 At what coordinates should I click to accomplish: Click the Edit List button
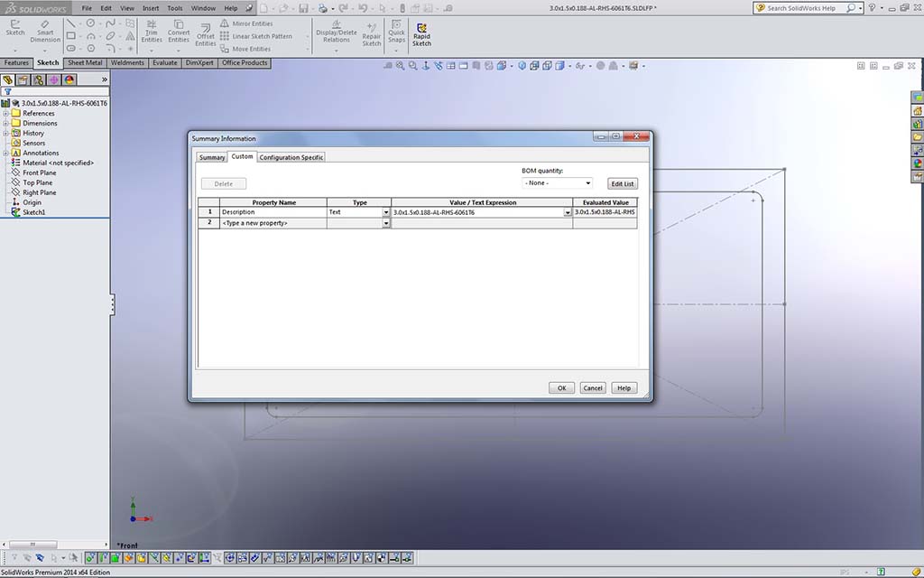[622, 183]
